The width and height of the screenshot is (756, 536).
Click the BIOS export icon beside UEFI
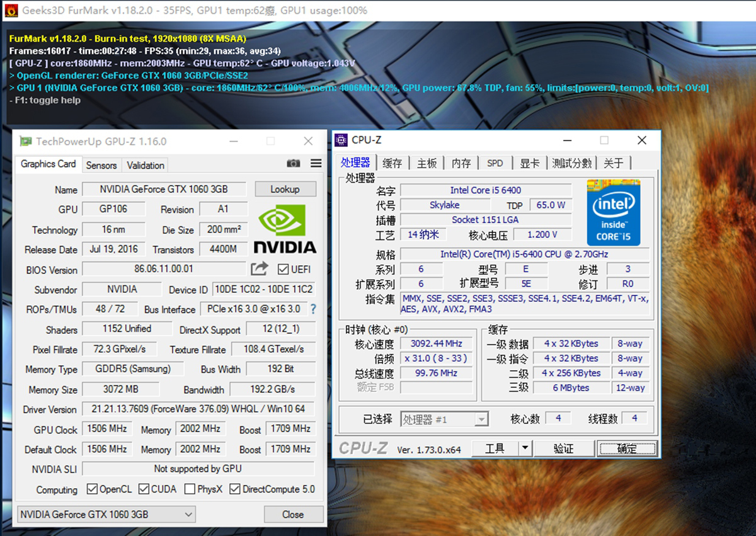[x=260, y=268]
